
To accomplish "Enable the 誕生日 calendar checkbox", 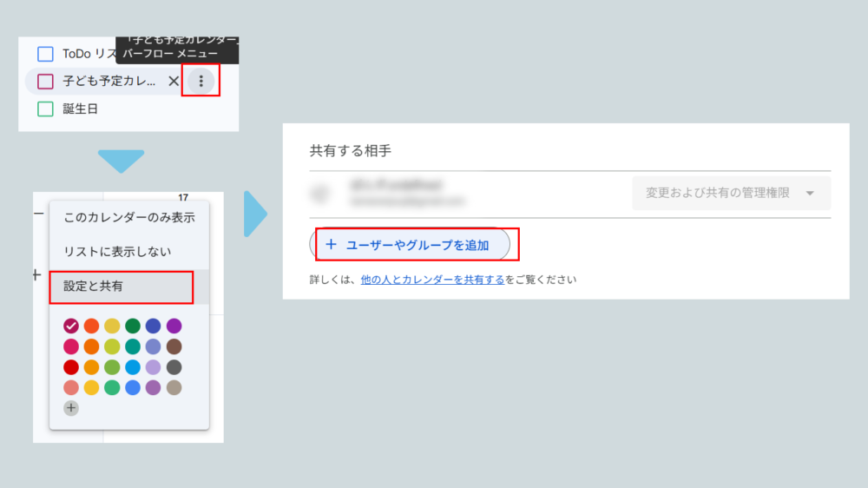I will point(45,109).
